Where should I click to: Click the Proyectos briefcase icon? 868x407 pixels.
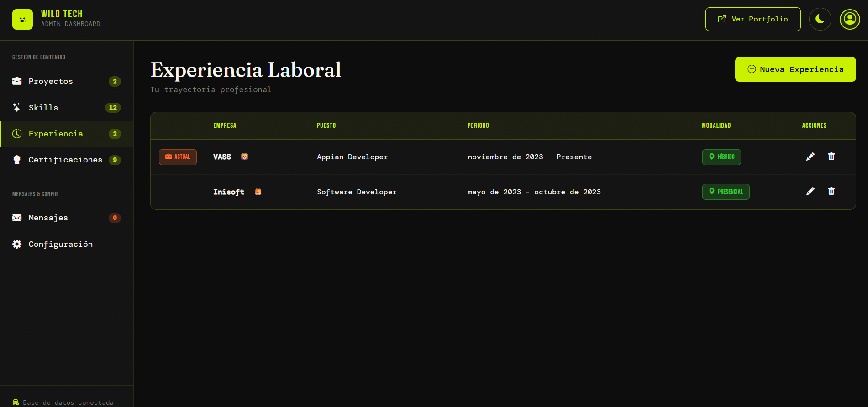17,81
